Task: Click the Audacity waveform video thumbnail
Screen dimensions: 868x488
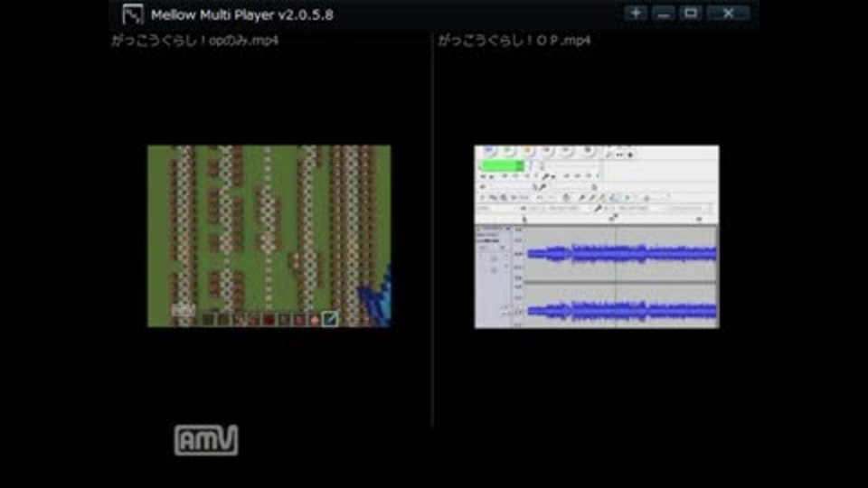Action: (x=597, y=237)
